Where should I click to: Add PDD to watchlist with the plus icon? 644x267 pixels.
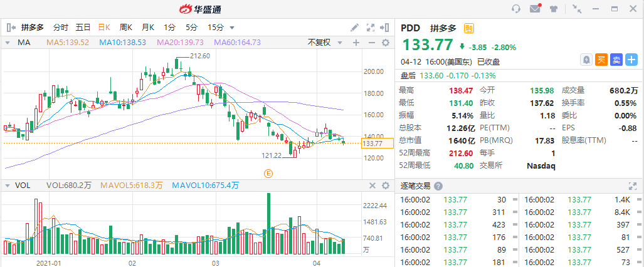point(631,60)
